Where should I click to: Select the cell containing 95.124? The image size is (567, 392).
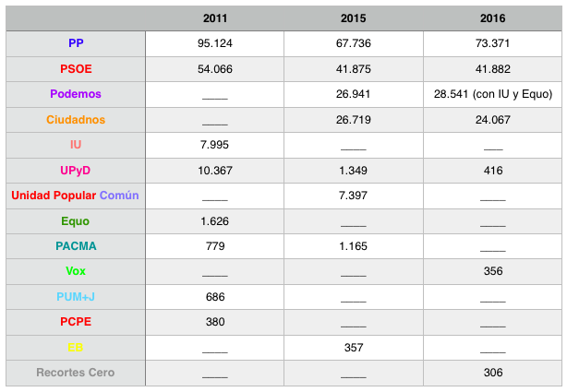point(214,43)
